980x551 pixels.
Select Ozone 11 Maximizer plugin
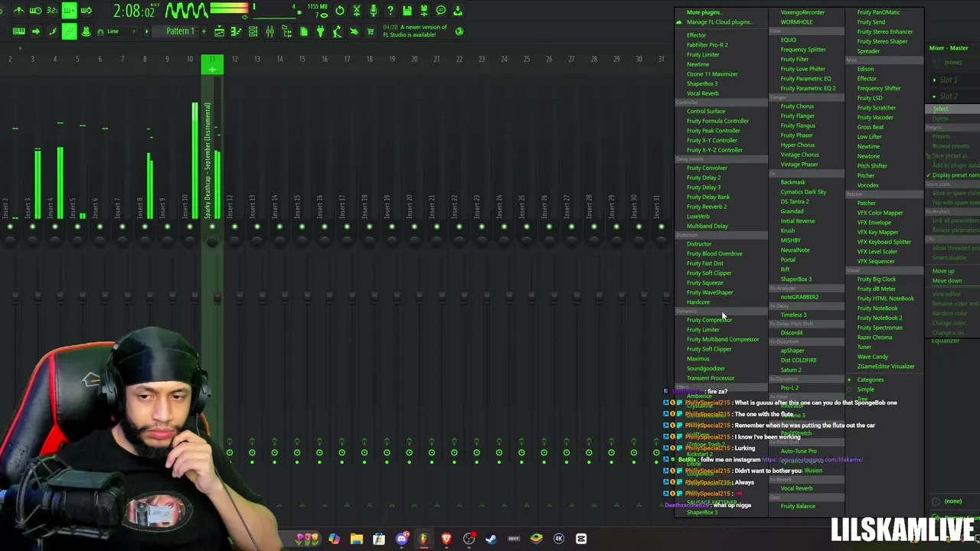click(x=712, y=74)
